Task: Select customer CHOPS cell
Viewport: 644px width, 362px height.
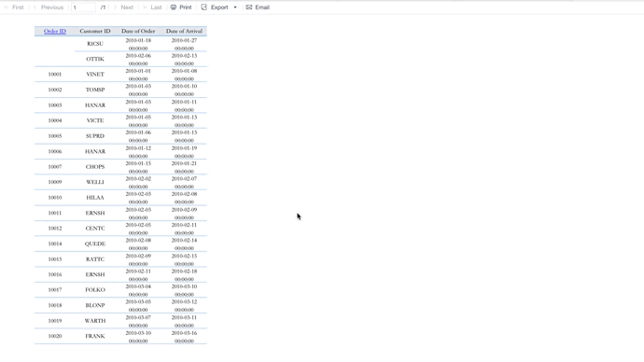Action: [95, 167]
